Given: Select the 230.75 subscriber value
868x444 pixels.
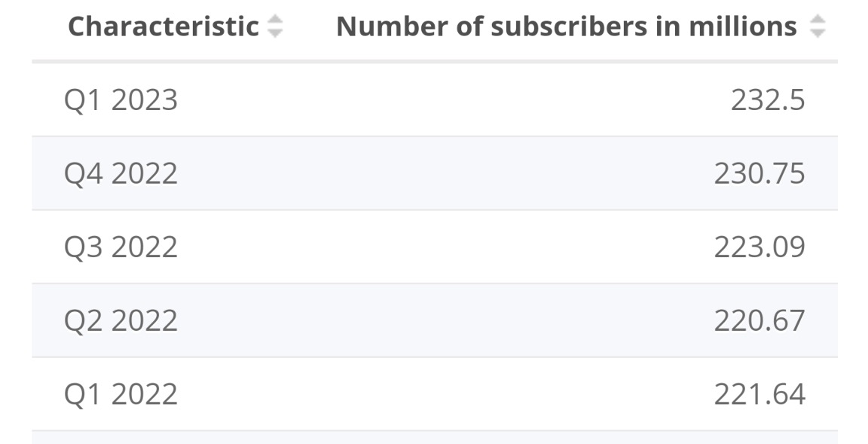Looking at the screenshot, I should 759,173.
